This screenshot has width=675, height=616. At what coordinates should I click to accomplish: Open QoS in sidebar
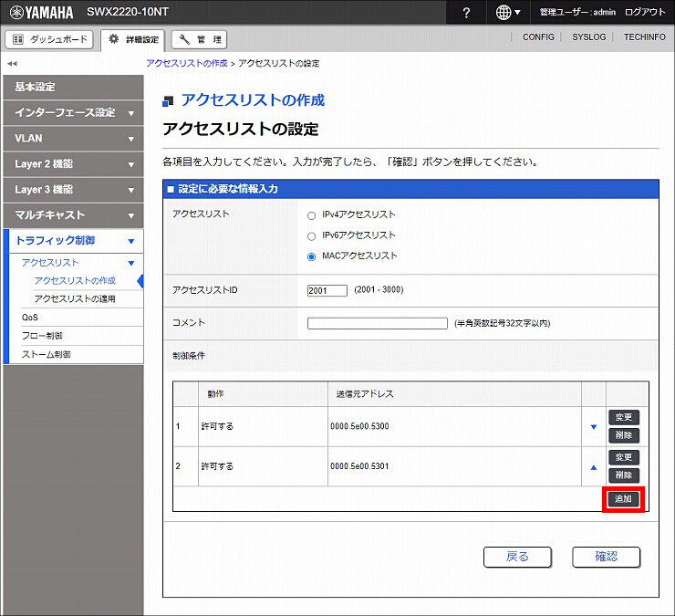pyautogui.click(x=30, y=318)
